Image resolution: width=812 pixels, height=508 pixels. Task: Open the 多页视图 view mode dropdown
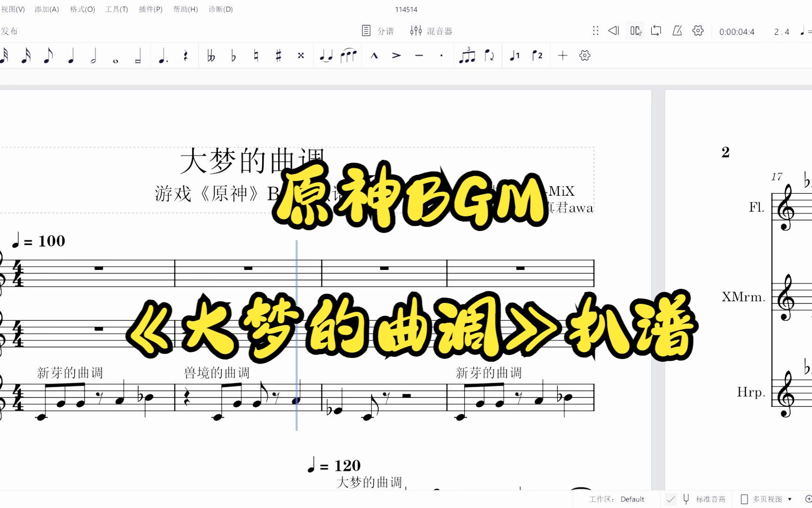[x=766, y=499]
